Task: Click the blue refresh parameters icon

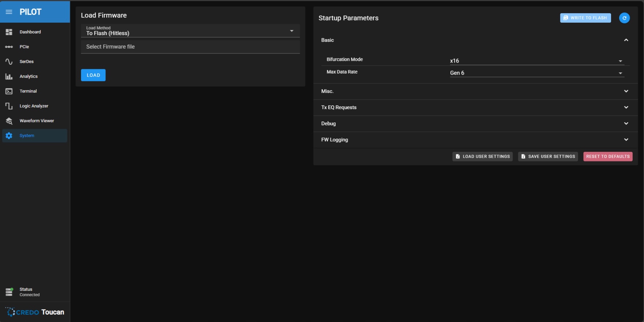Action: (x=624, y=18)
